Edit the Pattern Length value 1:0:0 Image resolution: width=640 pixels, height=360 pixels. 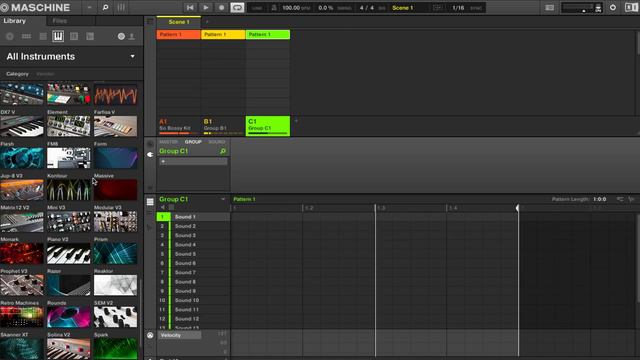(x=600, y=199)
